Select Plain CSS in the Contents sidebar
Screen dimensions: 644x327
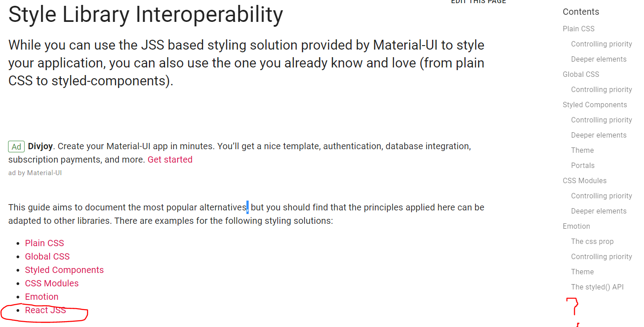(x=578, y=29)
